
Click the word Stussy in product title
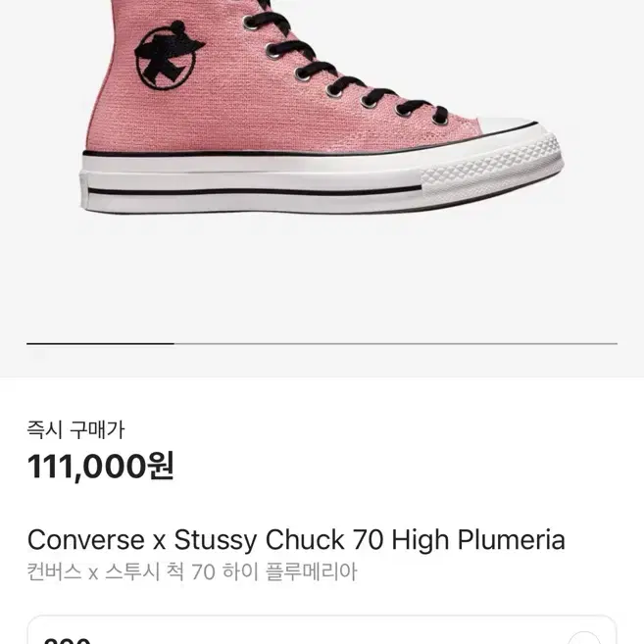click(x=216, y=541)
